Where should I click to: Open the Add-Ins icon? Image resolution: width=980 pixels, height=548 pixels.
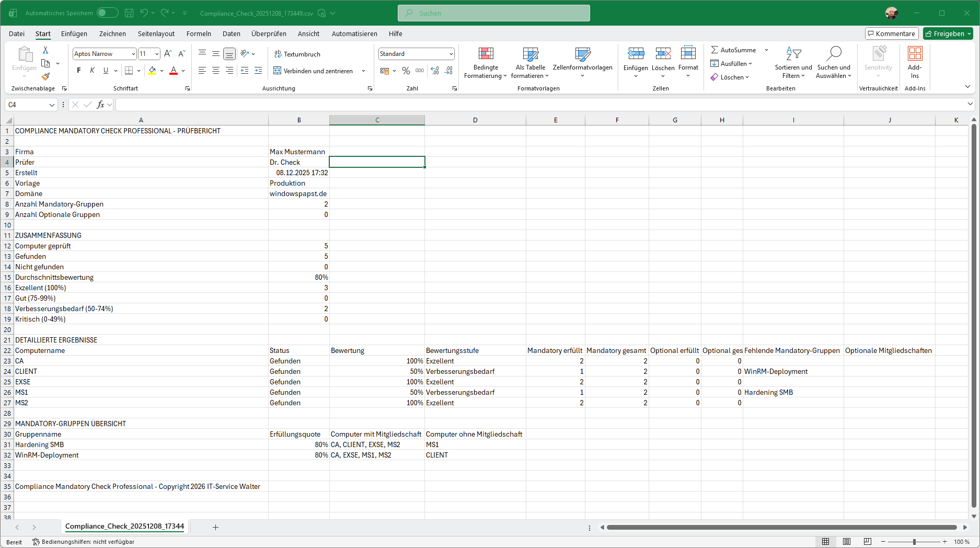[x=915, y=54]
